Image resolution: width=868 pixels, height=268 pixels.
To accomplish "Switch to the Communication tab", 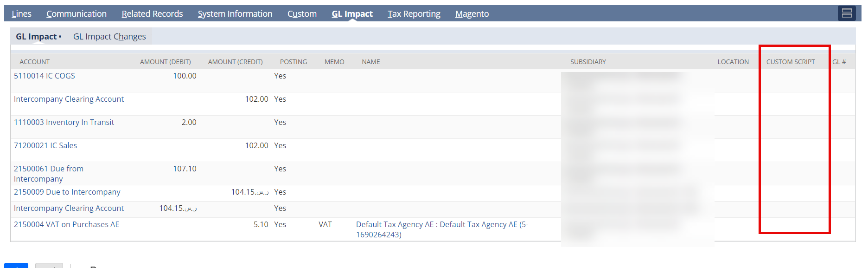I will (77, 14).
